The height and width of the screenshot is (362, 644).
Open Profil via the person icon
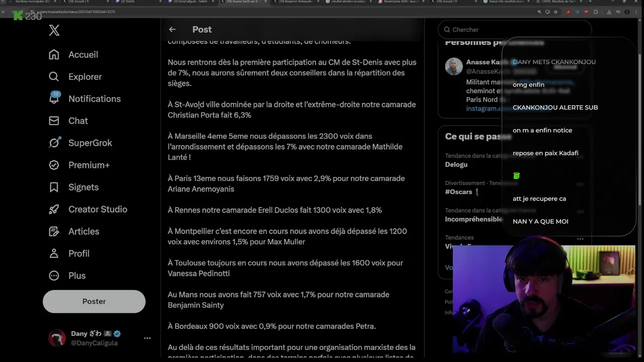click(54, 253)
